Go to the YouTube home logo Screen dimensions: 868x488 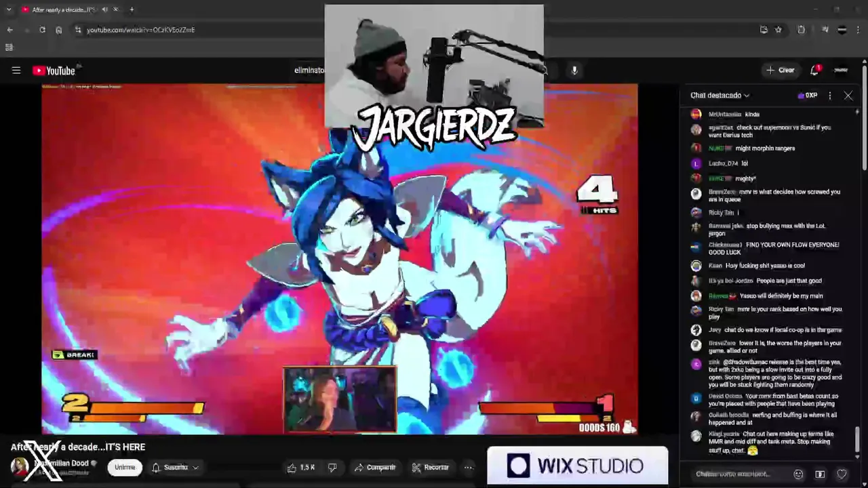(x=54, y=70)
